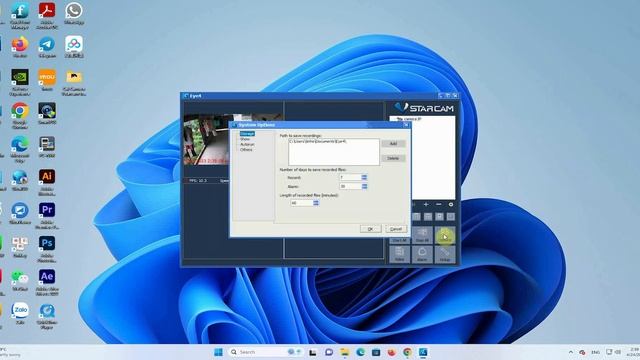Open the imou desktop shortcut
Image resolution: width=640 pixels, height=360 pixels.
pos(47,80)
